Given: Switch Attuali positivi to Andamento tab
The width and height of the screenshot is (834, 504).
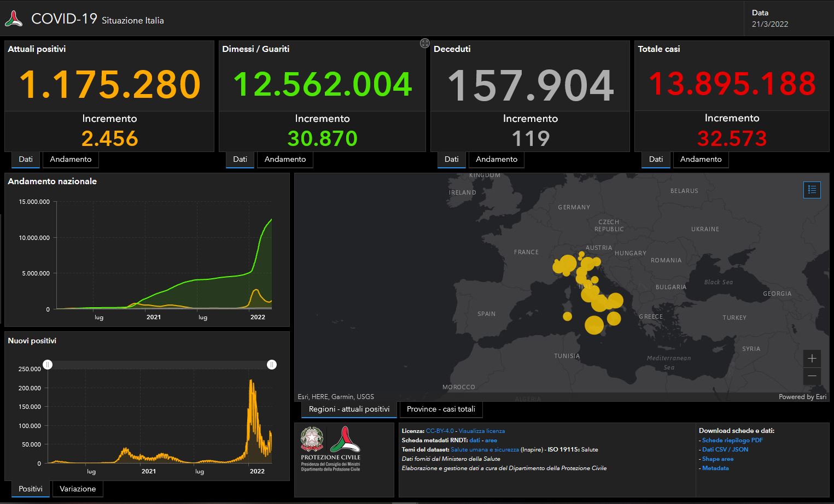Looking at the screenshot, I should [x=71, y=159].
